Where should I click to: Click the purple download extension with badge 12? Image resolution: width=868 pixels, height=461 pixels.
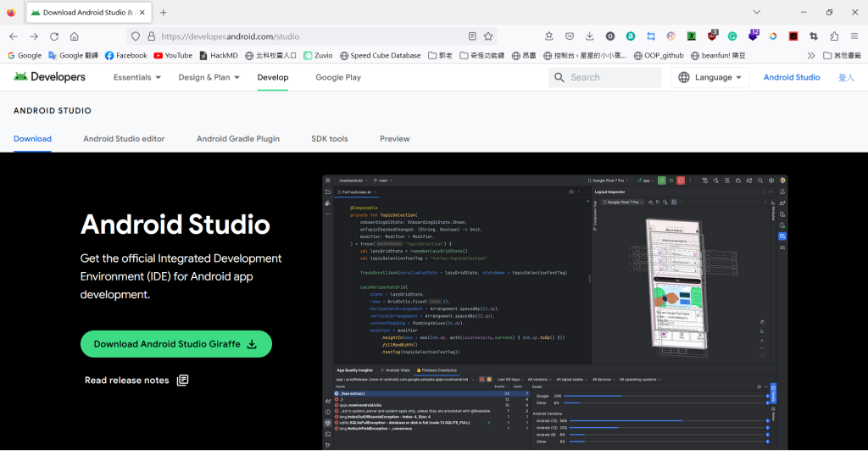(x=753, y=36)
